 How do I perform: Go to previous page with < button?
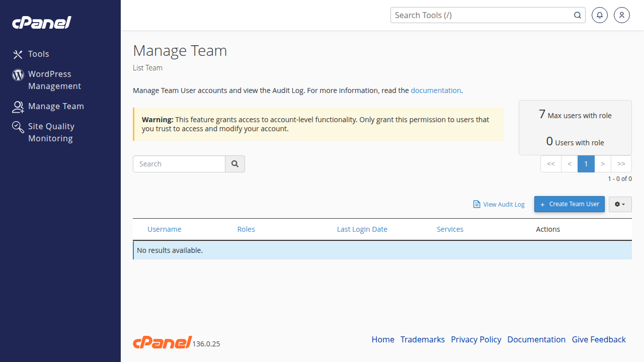(x=570, y=164)
